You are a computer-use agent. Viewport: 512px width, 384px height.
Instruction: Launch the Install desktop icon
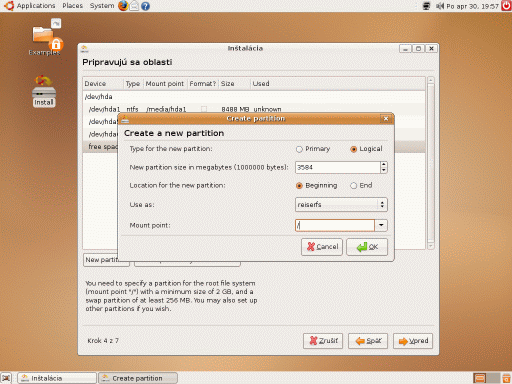pyautogui.click(x=44, y=91)
